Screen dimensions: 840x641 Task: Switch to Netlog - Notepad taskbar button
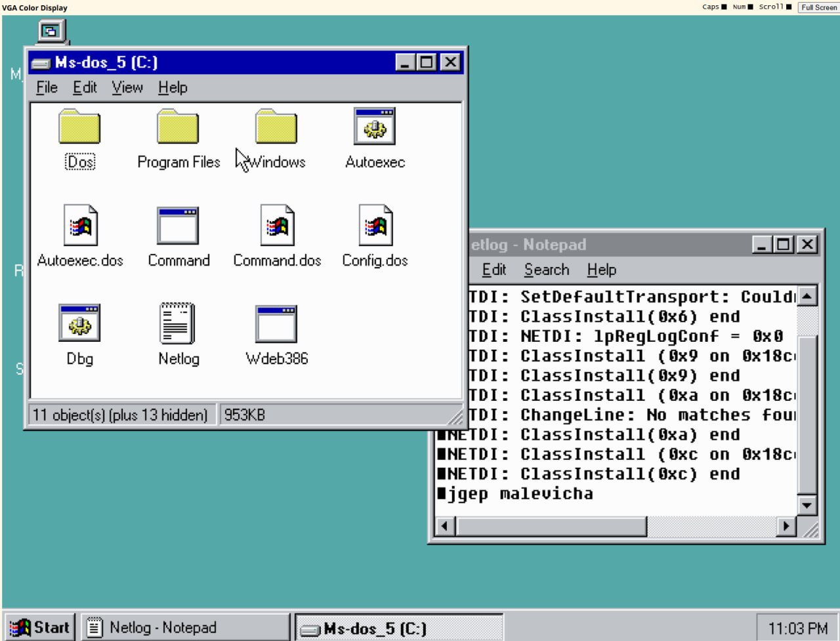tap(185, 627)
